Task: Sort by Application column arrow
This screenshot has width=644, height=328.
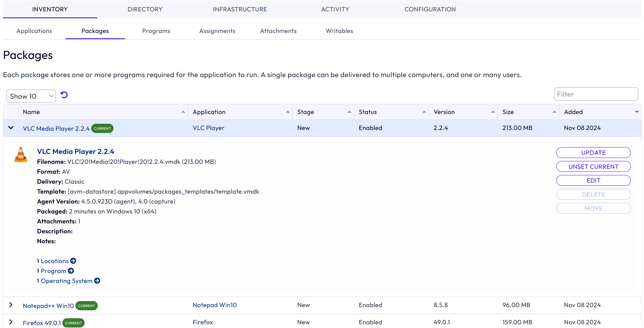Action: (288, 112)
